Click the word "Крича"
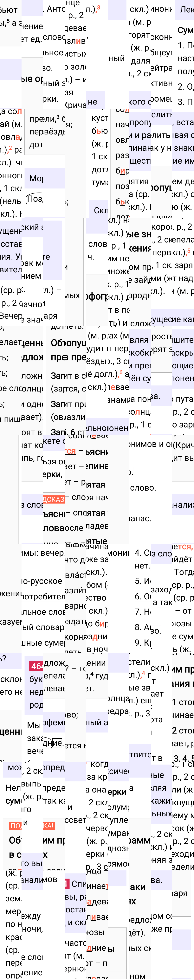 [x=75, y=105]
